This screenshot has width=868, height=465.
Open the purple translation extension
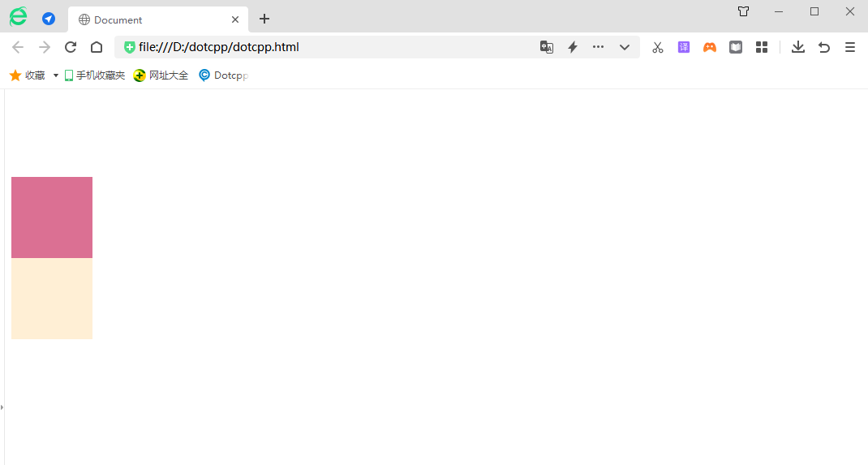684,47
